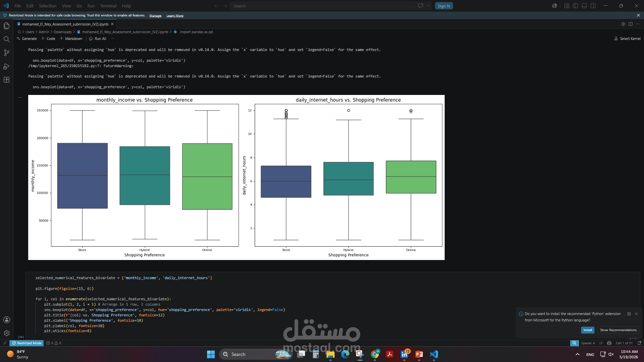Screen dimensions: 644x362
Task: Install the recommended Python extension
Action: click(587, 330)
